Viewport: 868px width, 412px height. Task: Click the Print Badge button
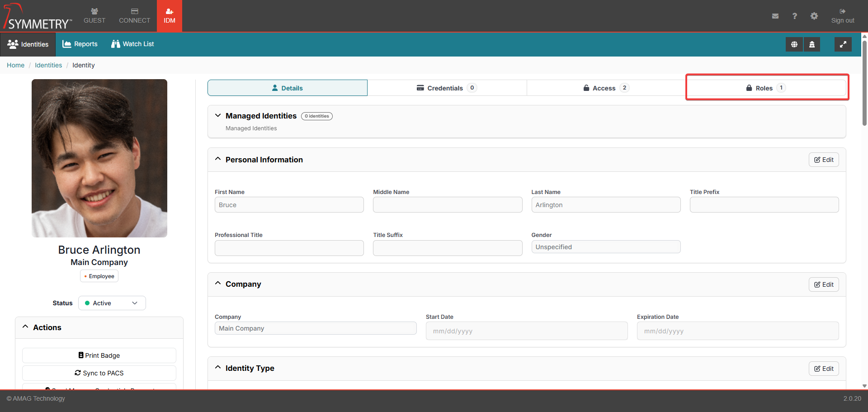(99, 355)
